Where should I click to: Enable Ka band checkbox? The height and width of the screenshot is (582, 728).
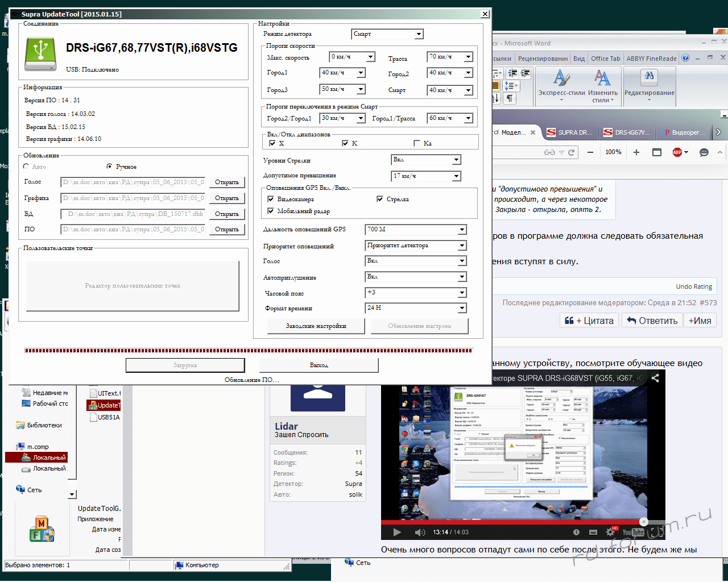417,143
